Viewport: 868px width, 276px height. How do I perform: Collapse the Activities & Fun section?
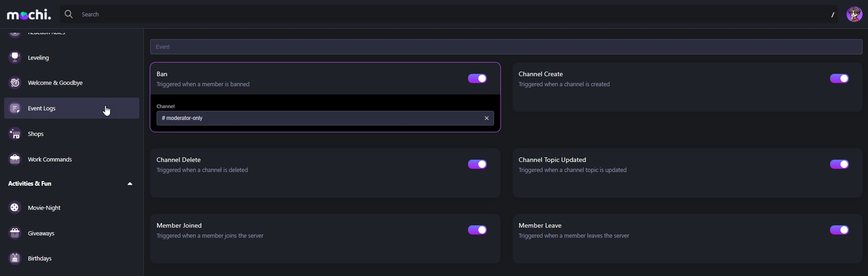(x=130, y=184)
